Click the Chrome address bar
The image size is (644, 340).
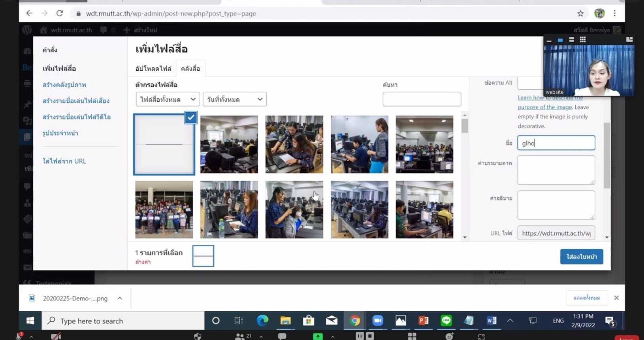(x=324, y=13)
